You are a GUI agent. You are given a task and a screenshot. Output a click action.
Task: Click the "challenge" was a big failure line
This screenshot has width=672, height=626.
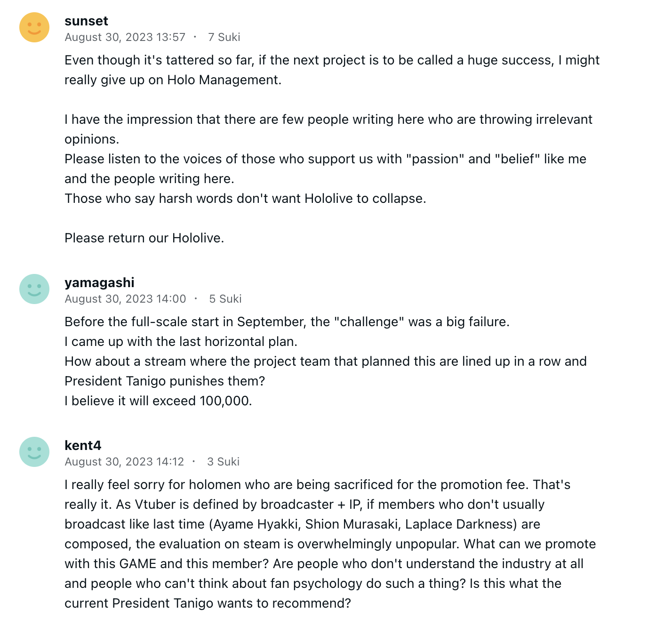click(287, 322)
